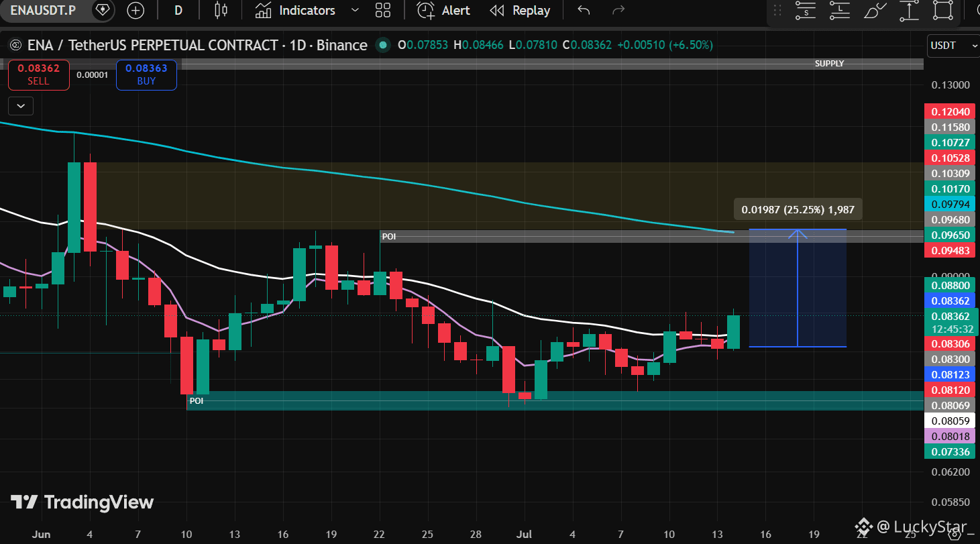The height and width of the screenshot is (544, 980).
Task: Click the 0.13000 price axis value
Action: (950, 85)
